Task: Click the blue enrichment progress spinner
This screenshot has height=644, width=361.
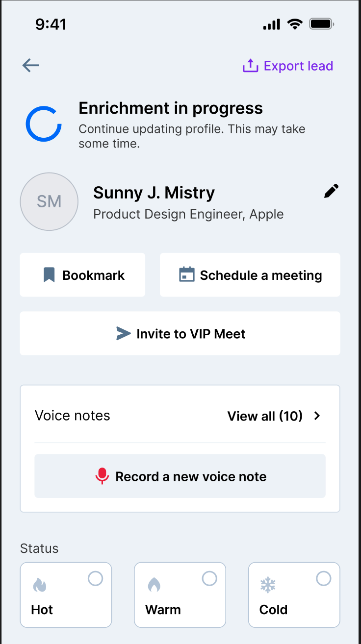Action: point(44,124)
